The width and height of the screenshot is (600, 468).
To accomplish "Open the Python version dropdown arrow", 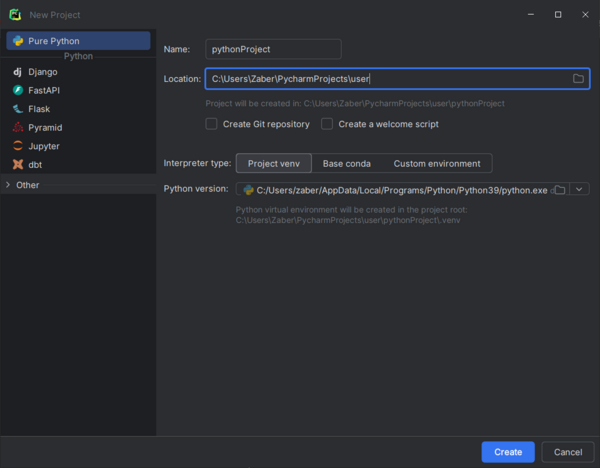I will pyautogui.click(x=579, y=189).
